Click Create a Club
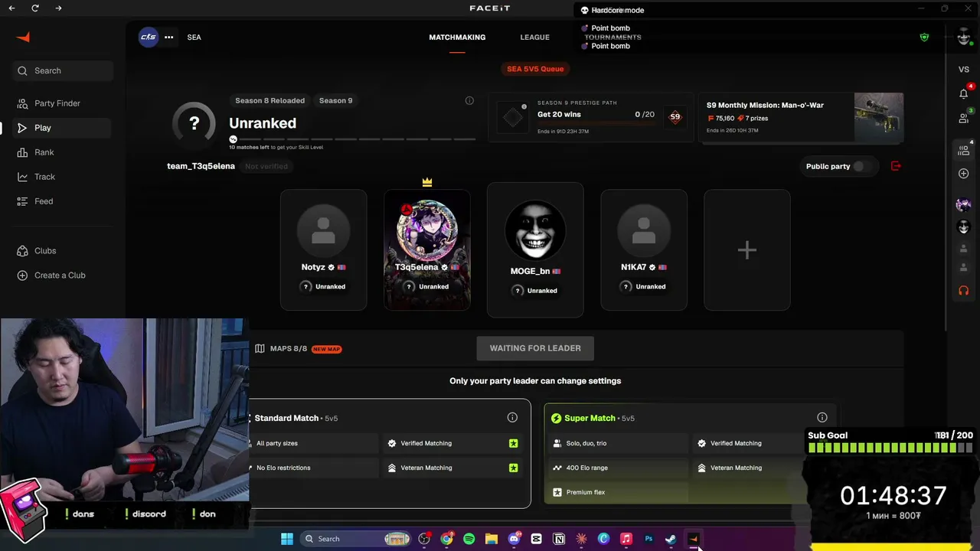 point(63,275)
